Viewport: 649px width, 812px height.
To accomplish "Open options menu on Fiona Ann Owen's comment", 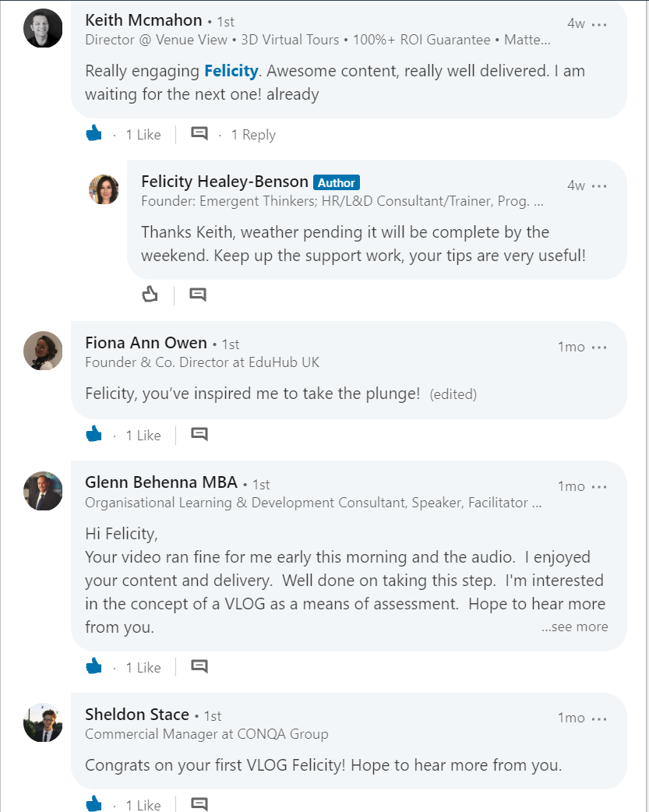I will pyautogui.click(x=599, y=348).
